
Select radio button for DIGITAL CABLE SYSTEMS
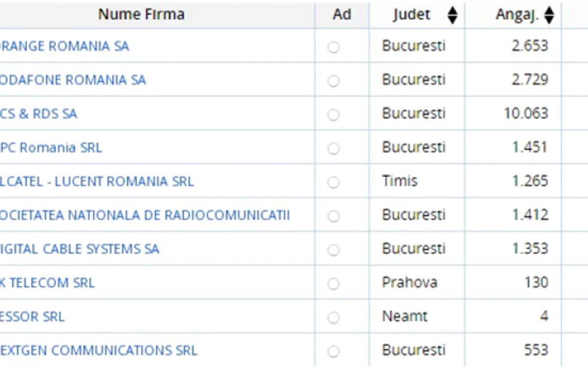click(333, 250)
